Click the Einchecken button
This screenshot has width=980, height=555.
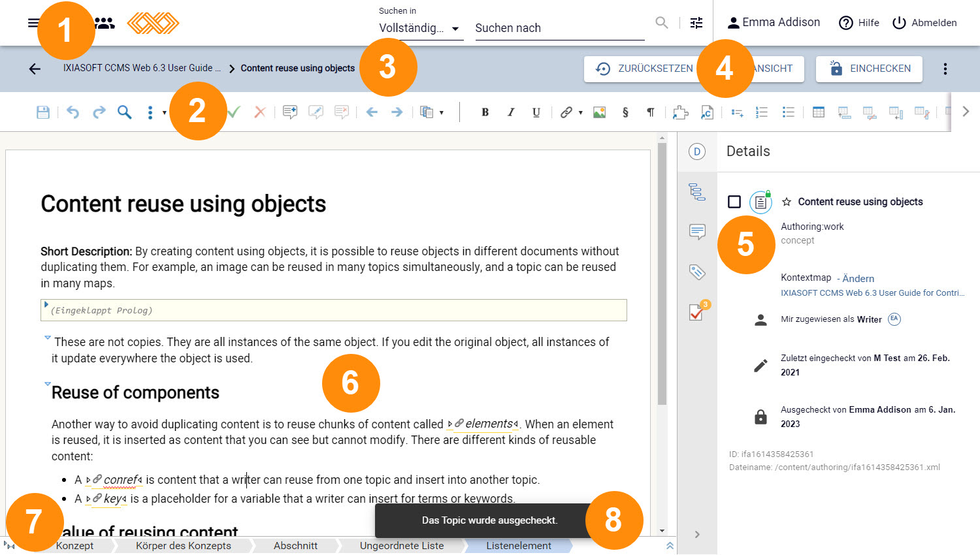pyautogui.click(x=869, y=69)
